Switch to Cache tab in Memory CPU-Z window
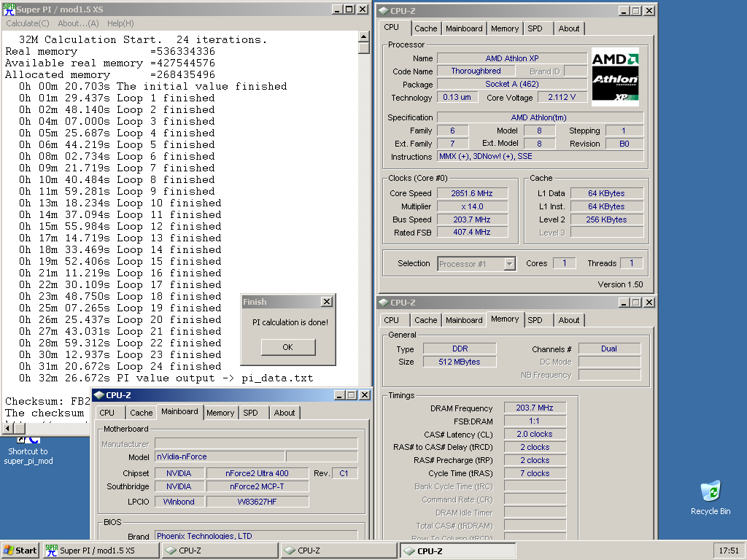The image size is (747, 560). (x=425, y=321)
